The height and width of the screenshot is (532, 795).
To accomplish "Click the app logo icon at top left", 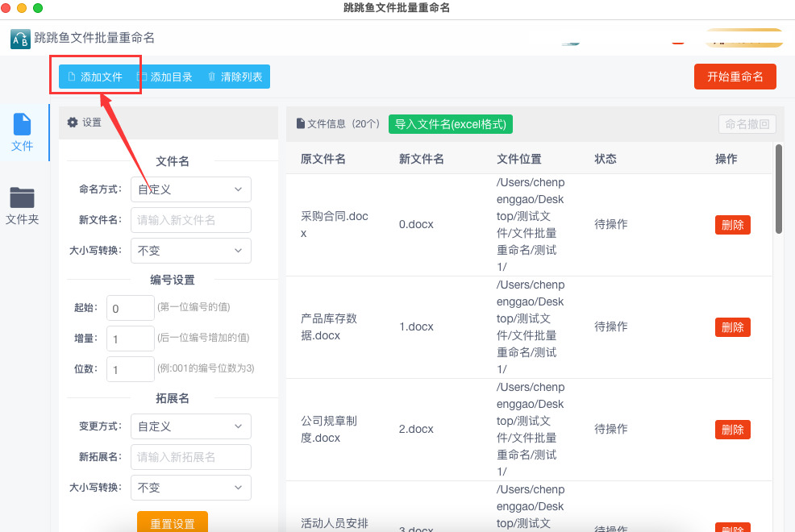I will [x=20, y=39].
